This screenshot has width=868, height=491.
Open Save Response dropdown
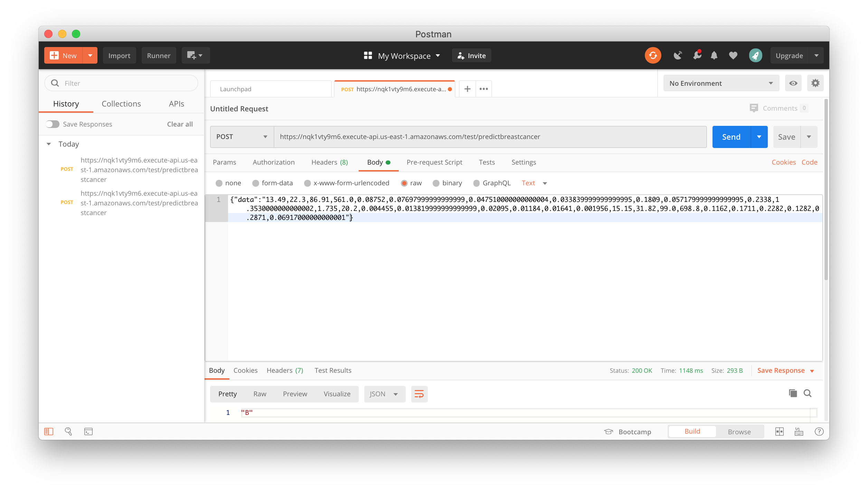tap(786, 371)
